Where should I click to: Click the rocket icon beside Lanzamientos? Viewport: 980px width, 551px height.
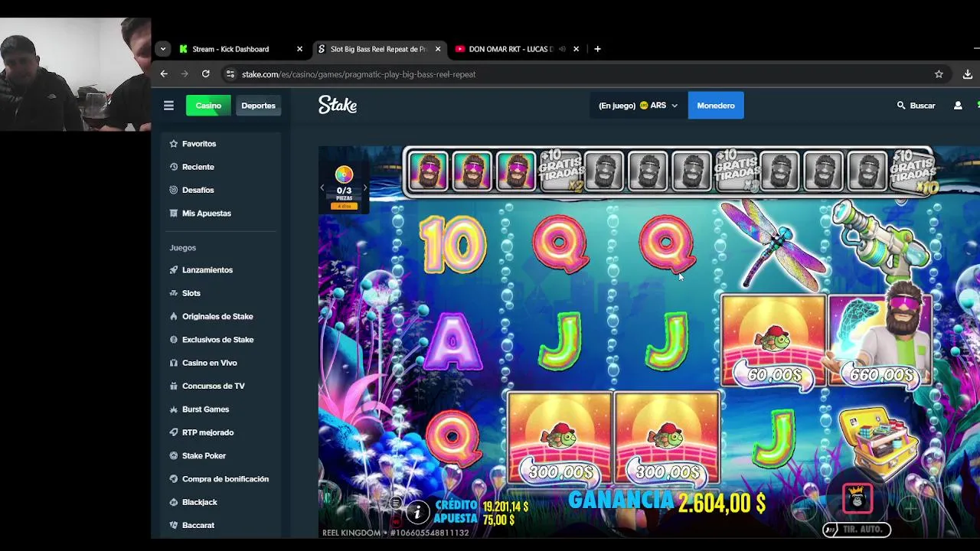(x=174, y=270)
